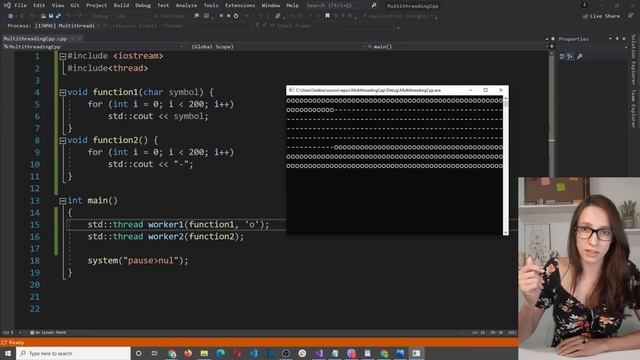Open Cortana circle icon on taskbar

click(138, 353)
